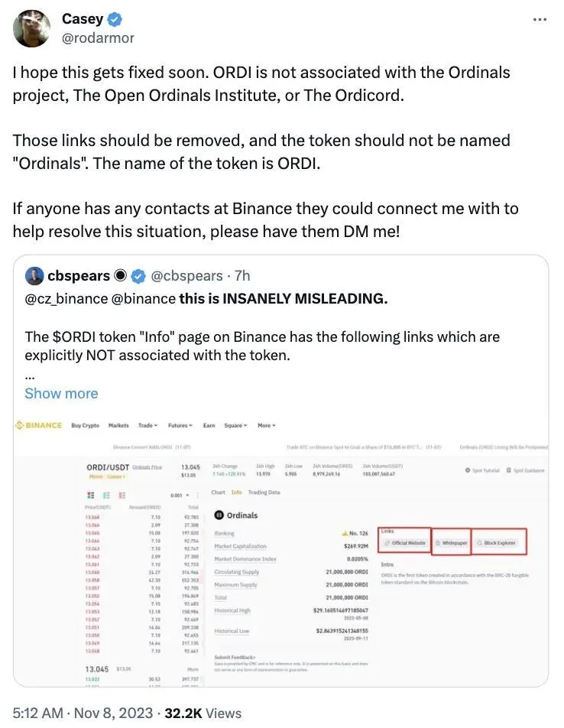Expand the More dropdown in Binance header

tap(266, 425)
